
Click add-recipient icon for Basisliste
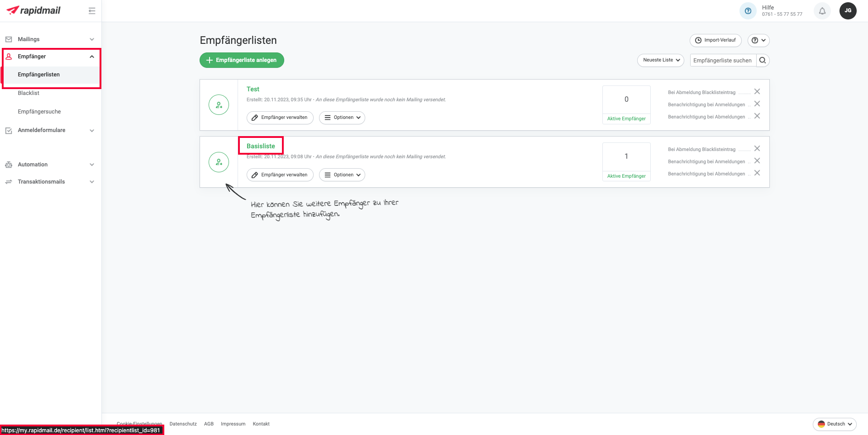(219, 162)
